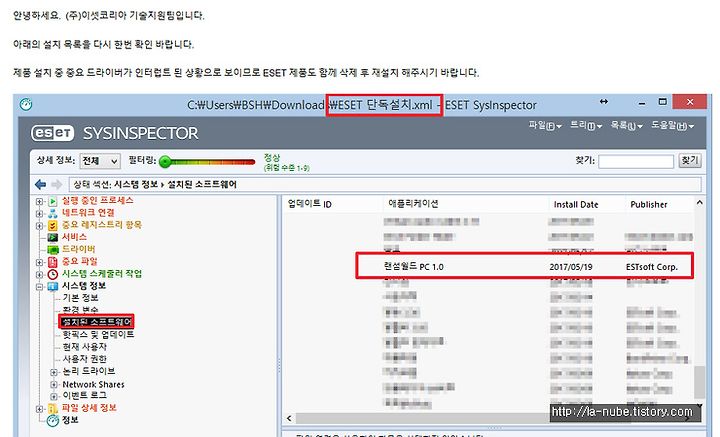Click the 네트워크 연결 network icon
This screenshot has width=720, height=437.
[53, 213]
